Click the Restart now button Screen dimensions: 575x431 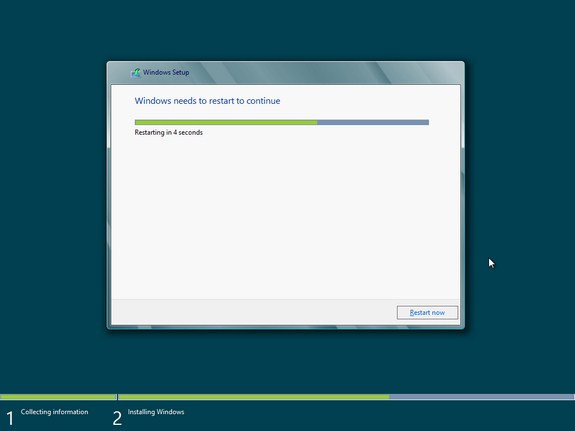tap(427, 313)
